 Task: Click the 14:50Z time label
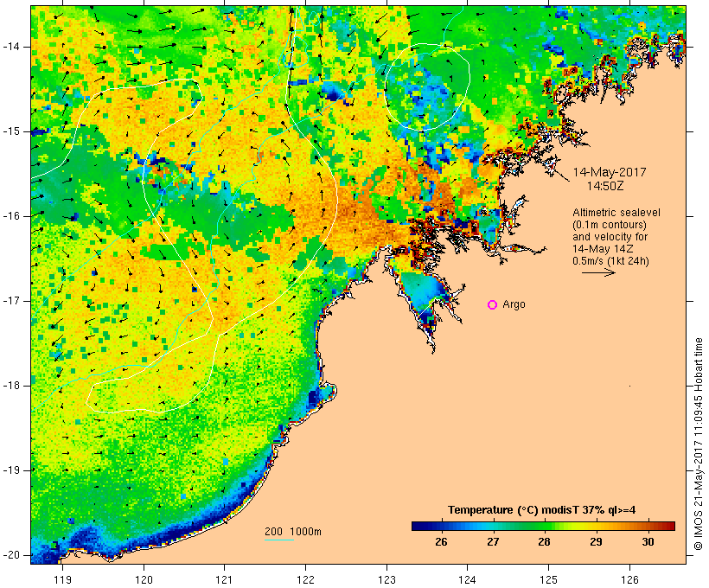tap(605, 186)
